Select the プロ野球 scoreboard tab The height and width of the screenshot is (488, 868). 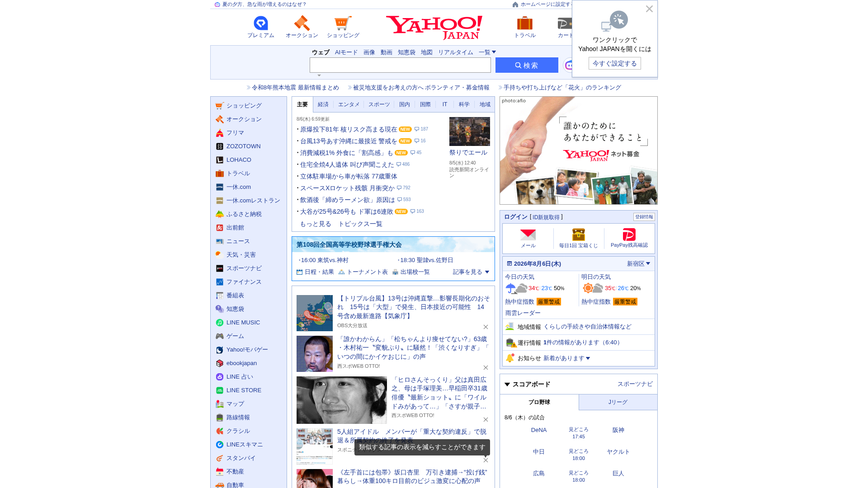(x=539, y=402)
